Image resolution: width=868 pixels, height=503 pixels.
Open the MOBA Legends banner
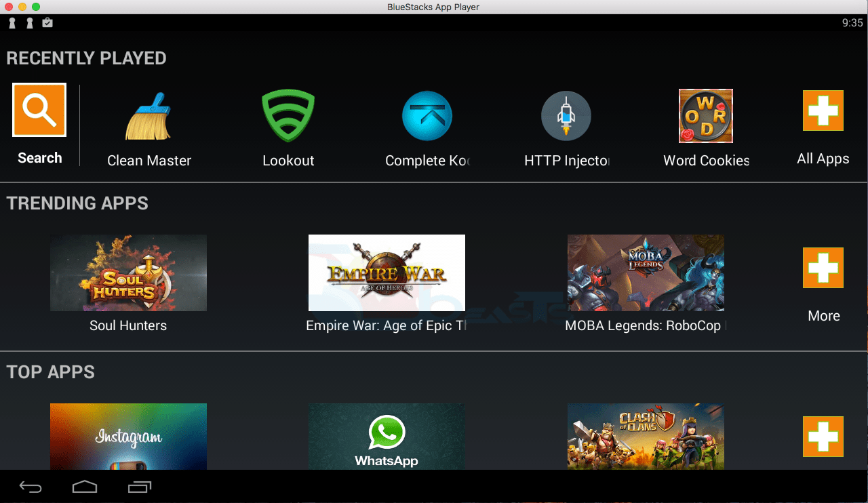coord(646,273)
